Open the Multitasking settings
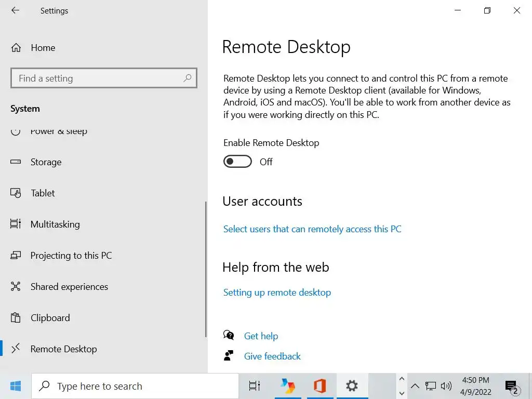The width and height of the screenshot is (532, 399). (x=55, y=224)
